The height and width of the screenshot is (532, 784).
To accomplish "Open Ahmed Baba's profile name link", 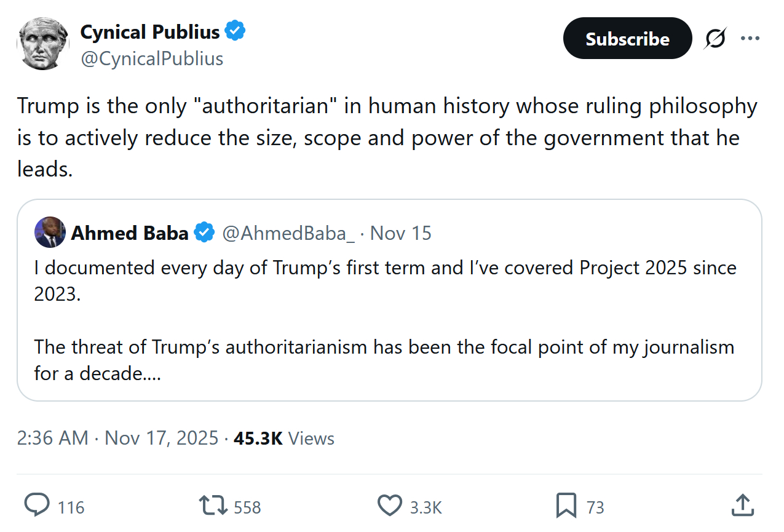I will point(130,233).
